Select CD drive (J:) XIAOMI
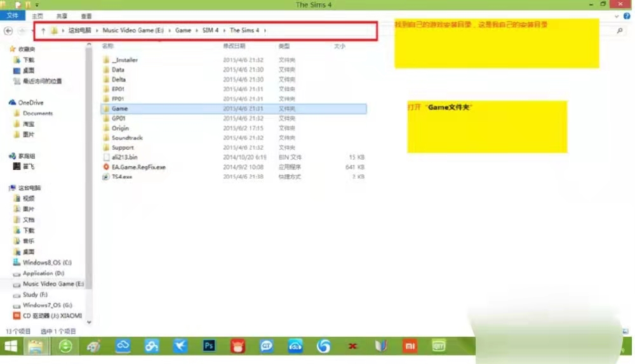 pyautogui.click(x=48, y=316)
